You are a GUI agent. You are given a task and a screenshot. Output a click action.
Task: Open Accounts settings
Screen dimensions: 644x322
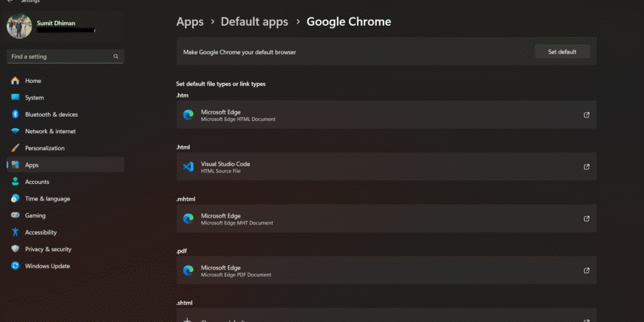click(65, 182)
